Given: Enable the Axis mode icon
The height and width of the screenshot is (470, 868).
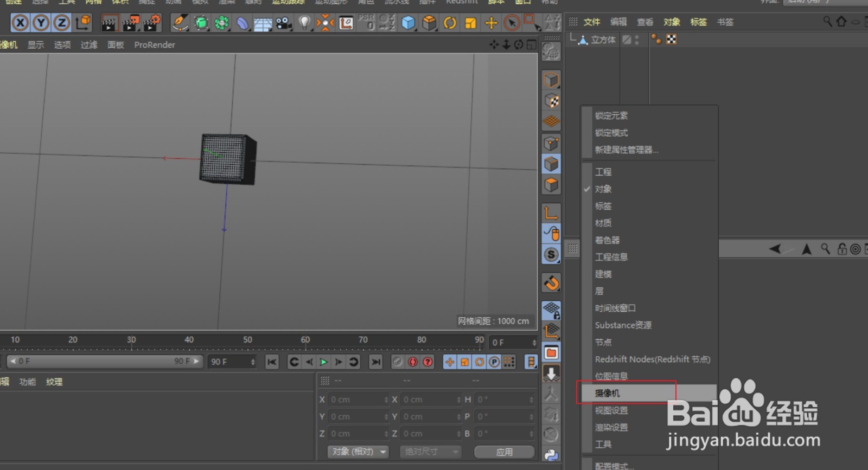Looking at the screenshot, I should click(551, 213).
